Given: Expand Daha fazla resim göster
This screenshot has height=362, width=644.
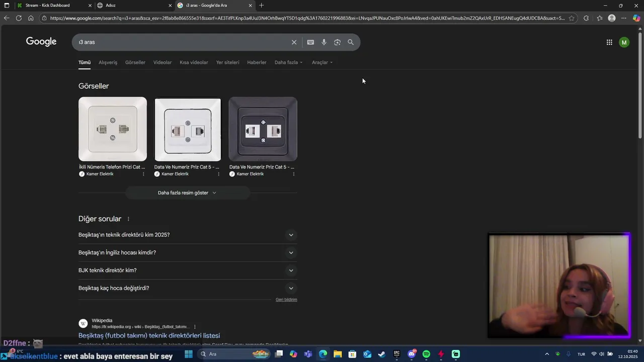Looking at the screenshot, I should [187, 193].
